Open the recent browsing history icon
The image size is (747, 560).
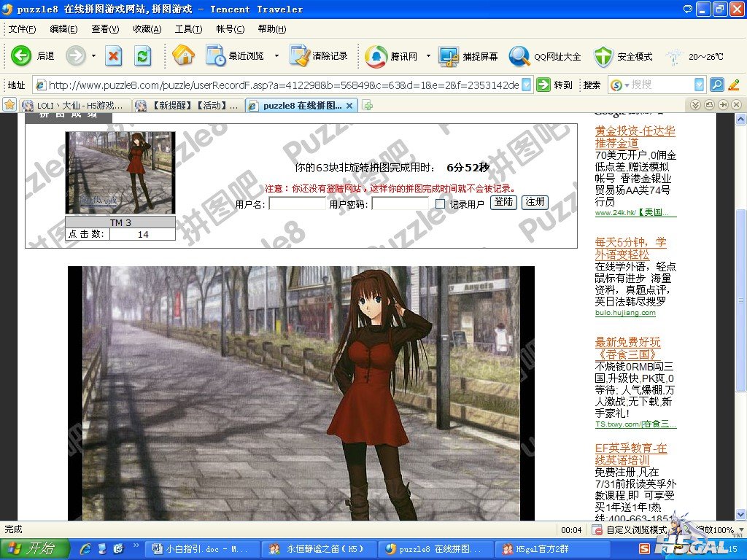pyautogui.click(x=217, y=55)
